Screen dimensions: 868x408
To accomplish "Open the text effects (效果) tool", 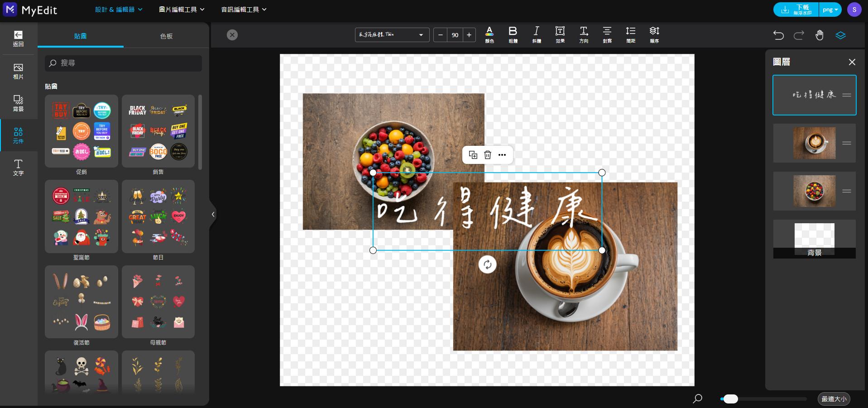I will 560,34.
